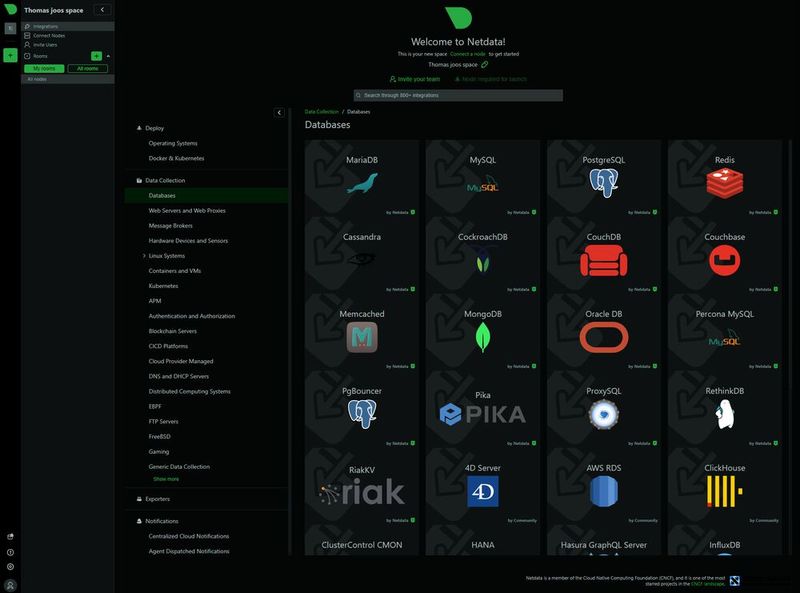Expand Show more under Data Collection
The width and height of the screenshot is (800, 593).
pyautogui.click(x=166, y=478)
